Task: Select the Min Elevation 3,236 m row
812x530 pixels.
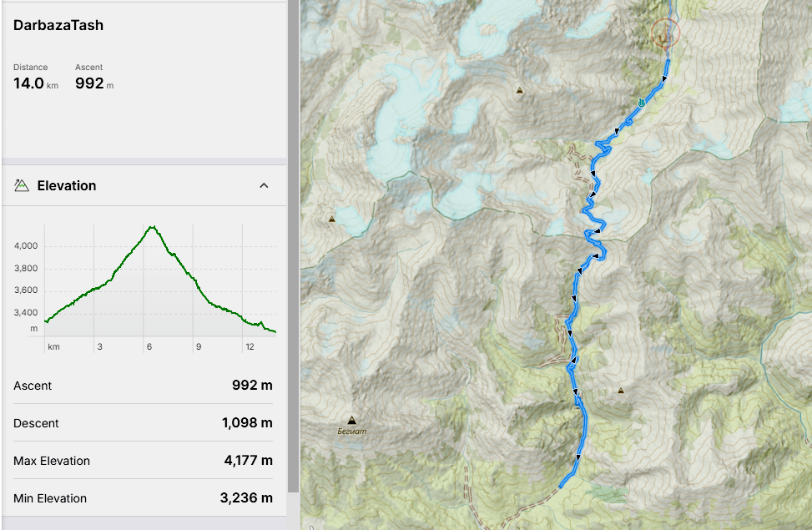Action: pos(144,498)
